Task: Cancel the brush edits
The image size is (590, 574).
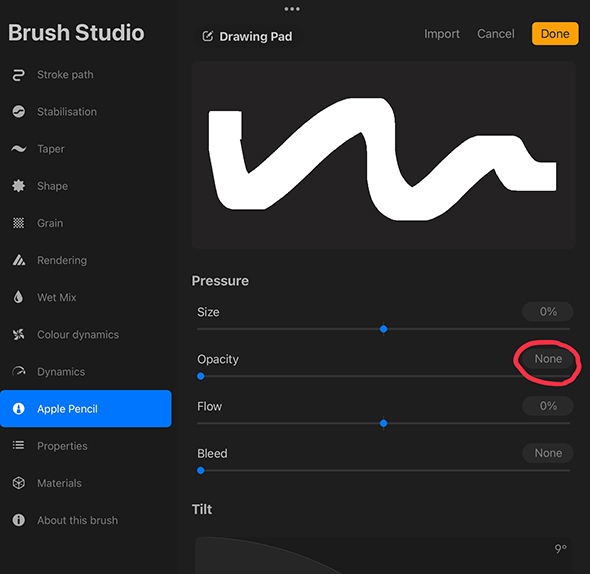Action: pyautogui.click(x=496, y=34)
